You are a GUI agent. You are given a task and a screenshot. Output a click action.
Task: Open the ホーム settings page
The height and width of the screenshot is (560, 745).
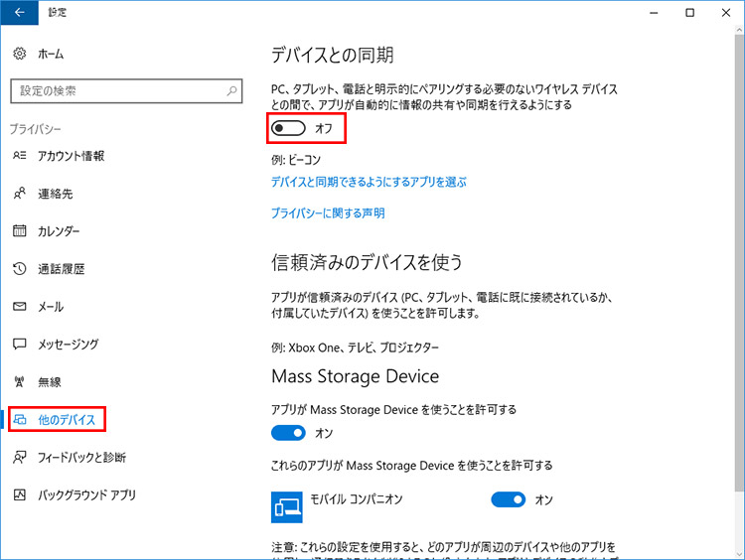pyautogui.click(x=51, y=54)
